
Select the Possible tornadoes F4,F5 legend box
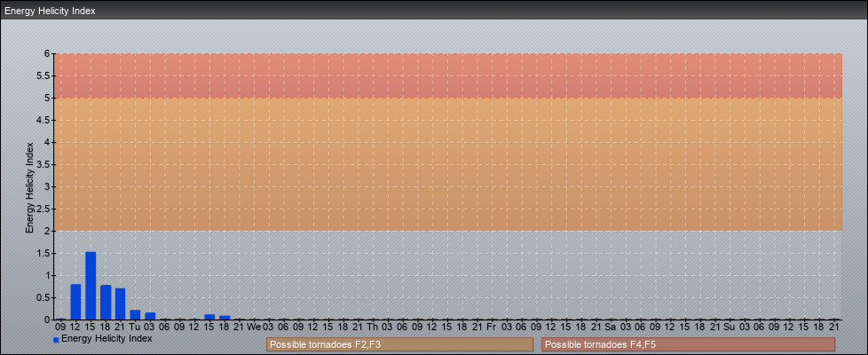coord(688,344)
